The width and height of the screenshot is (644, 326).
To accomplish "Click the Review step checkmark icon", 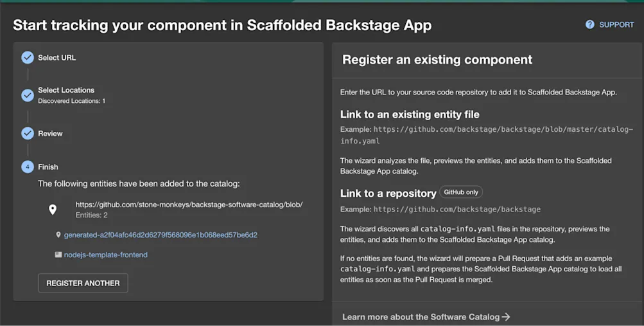I will pyautogui.click(x=28, y=134).
